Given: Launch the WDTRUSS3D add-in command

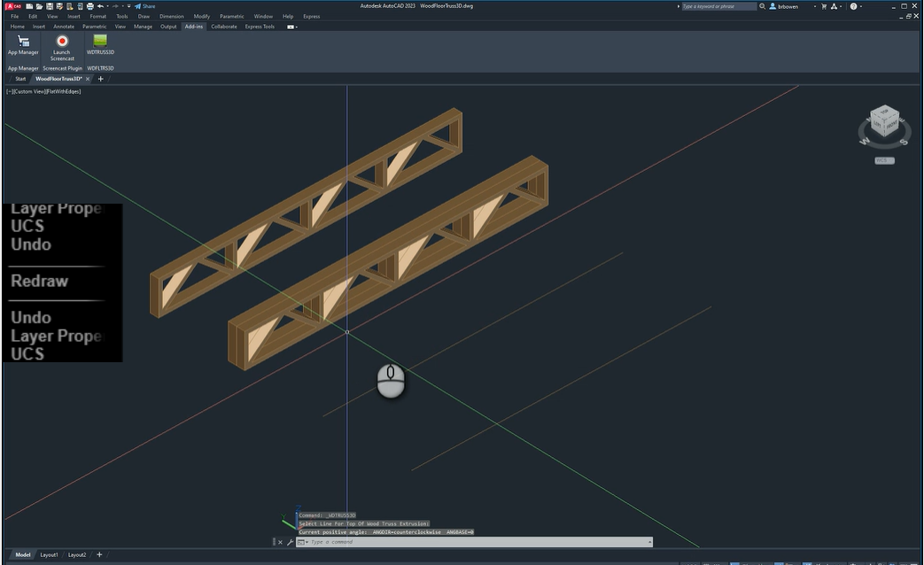Looking at the screenshot, I should point(100,43).
